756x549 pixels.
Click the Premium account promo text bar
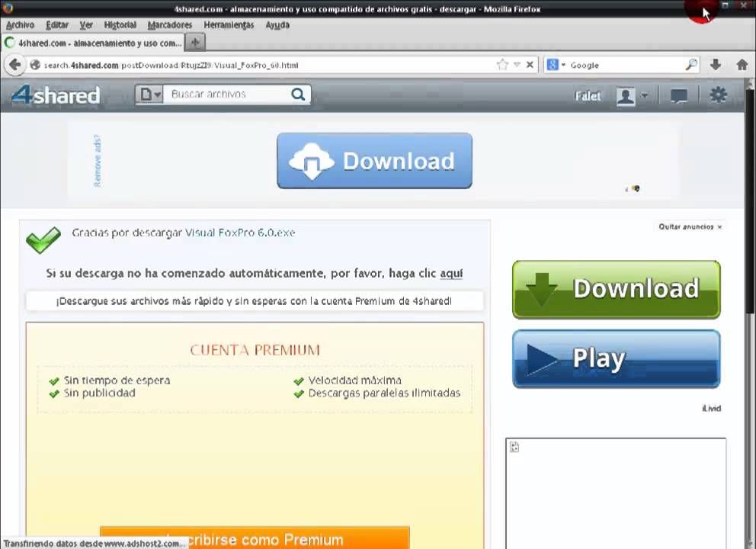coord(255,301)
